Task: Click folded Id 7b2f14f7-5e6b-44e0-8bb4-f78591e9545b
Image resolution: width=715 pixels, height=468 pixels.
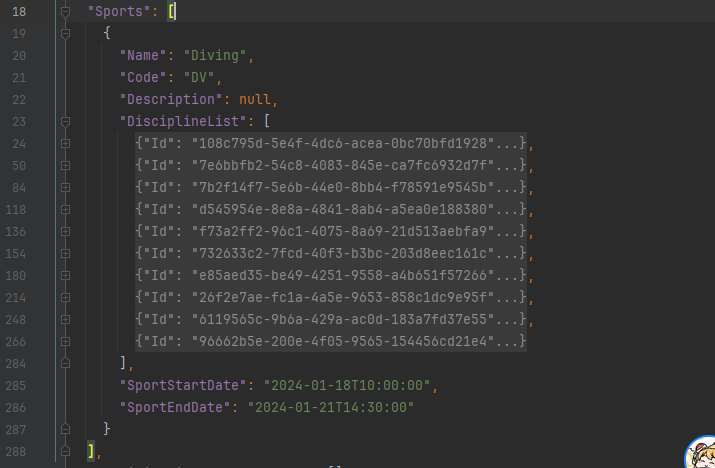Action: click(x=331, y=187)
